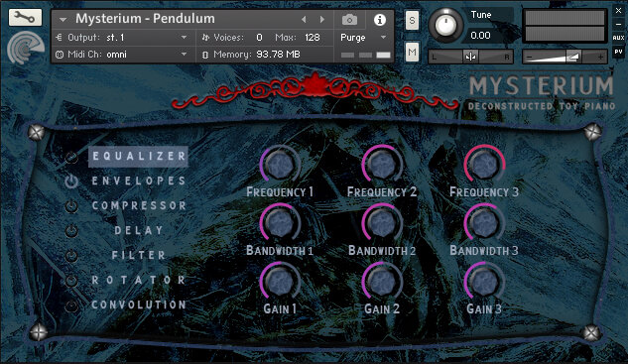Click the Tune knob
Screen dimensions: 628x364
(x=445, y=25)
